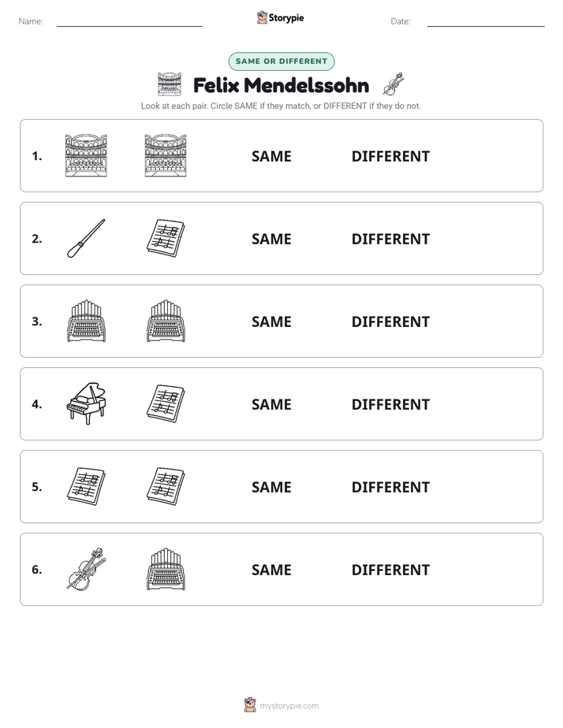This screenshot has height=728, width=563.
Task: Open the mystorypie.com footer link
Action: pos(289,706)
